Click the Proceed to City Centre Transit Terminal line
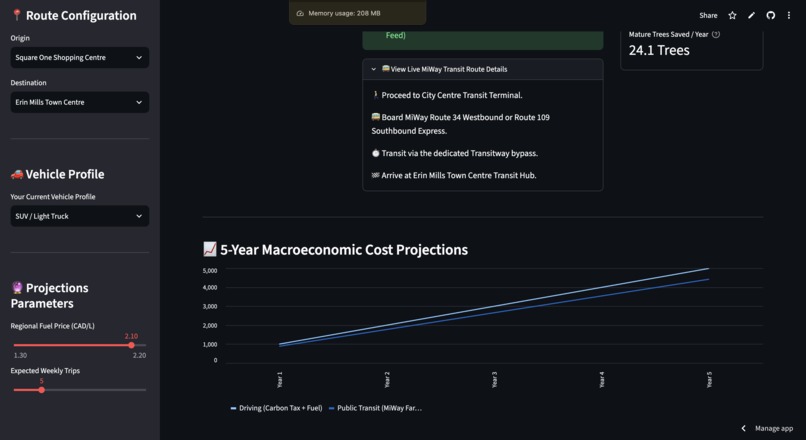The image size is (806, 440). (447, 95)
